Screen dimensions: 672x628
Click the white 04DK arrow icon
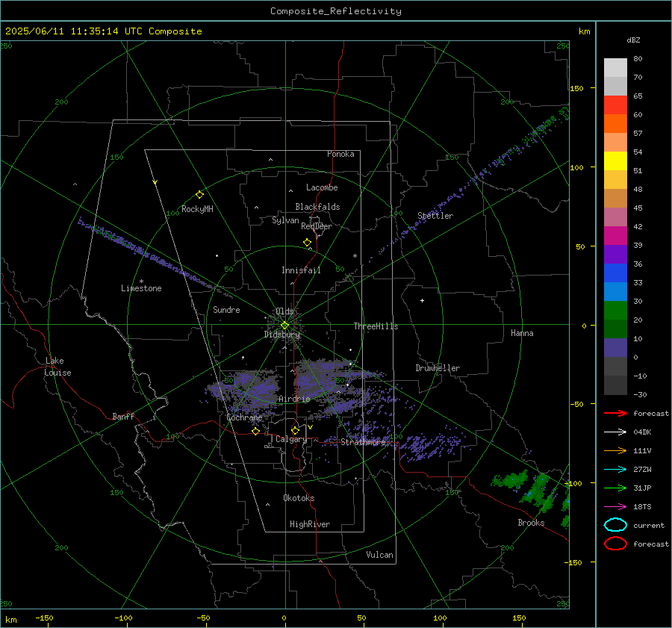[615, 432]
